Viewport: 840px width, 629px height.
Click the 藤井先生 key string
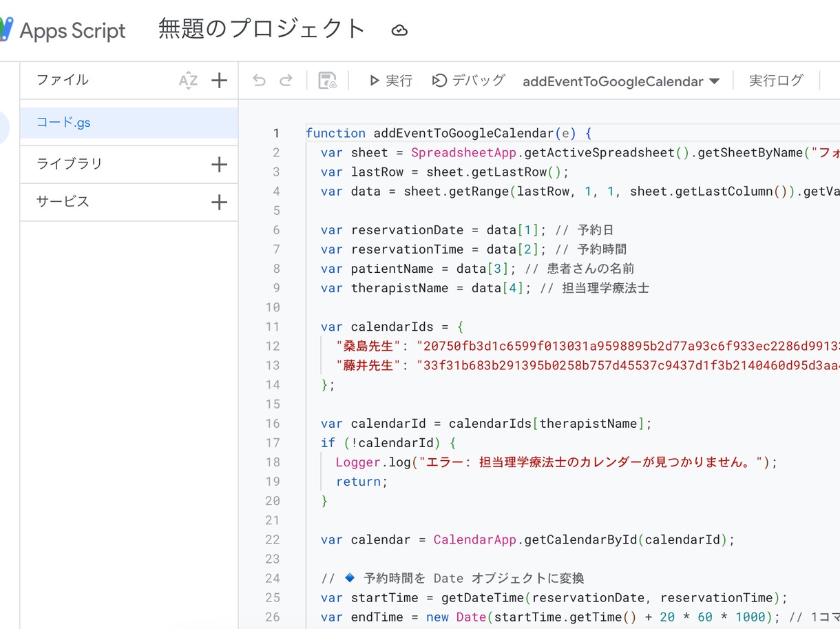click(x=368, y=365)
